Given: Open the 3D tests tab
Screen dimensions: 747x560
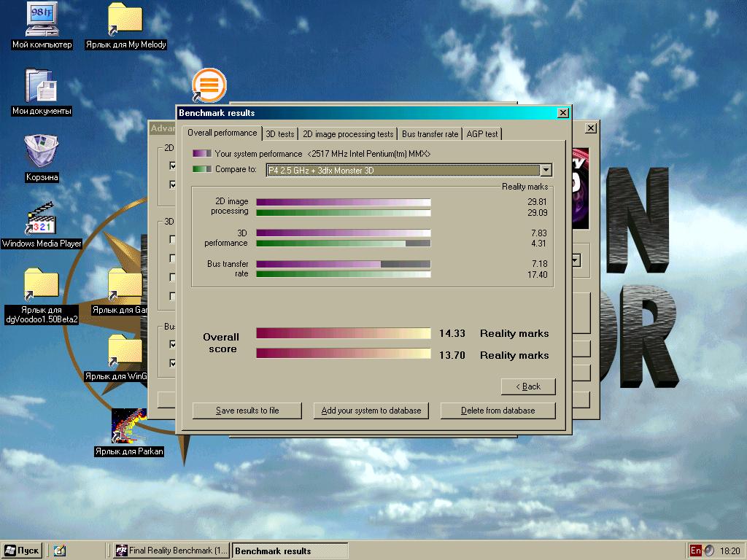Looking at the screenshot, I should click(x=279, y=134).
